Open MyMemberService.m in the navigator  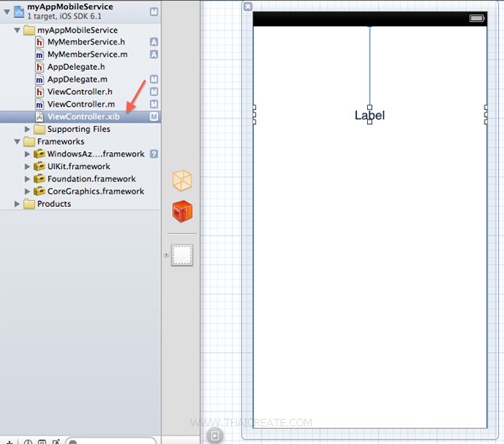87,55
